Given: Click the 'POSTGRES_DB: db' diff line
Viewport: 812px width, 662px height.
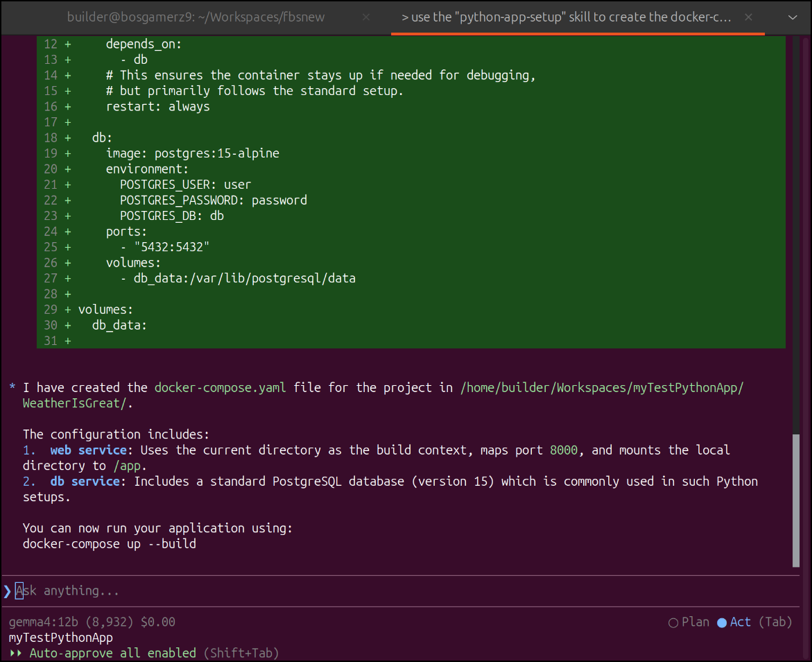Looking at the screenshot, I should pyautogui.click(x=172, y=216).
